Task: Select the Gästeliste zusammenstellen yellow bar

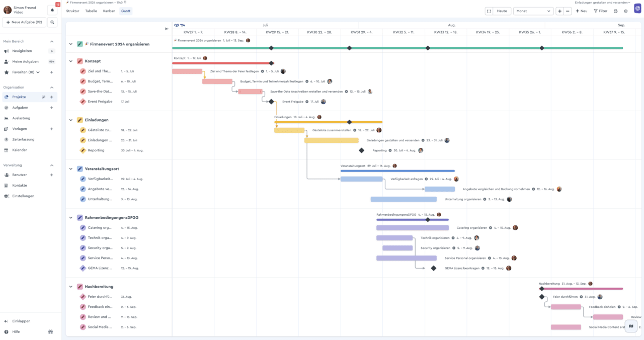Action: [289, 130]
